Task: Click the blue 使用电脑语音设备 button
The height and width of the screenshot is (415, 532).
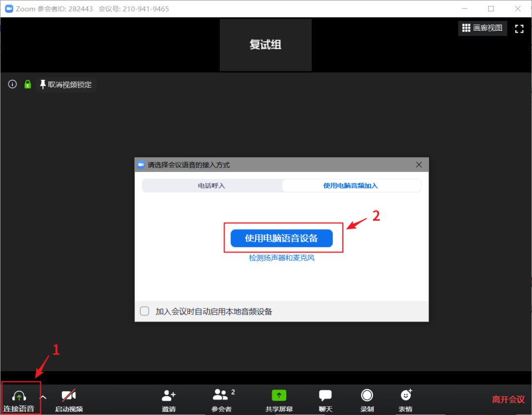Action: tap(281, 239)
